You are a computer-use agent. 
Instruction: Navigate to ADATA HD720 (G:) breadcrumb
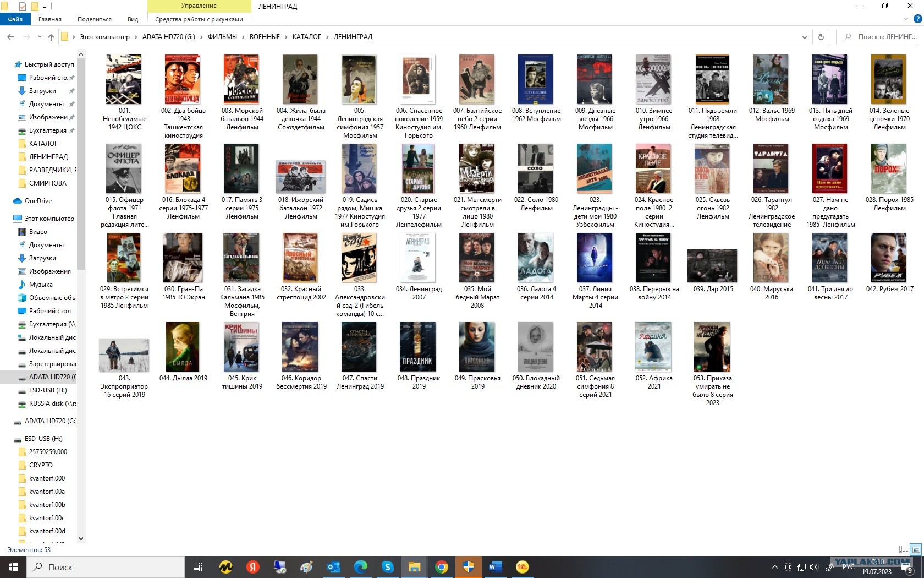coord(169,37)
